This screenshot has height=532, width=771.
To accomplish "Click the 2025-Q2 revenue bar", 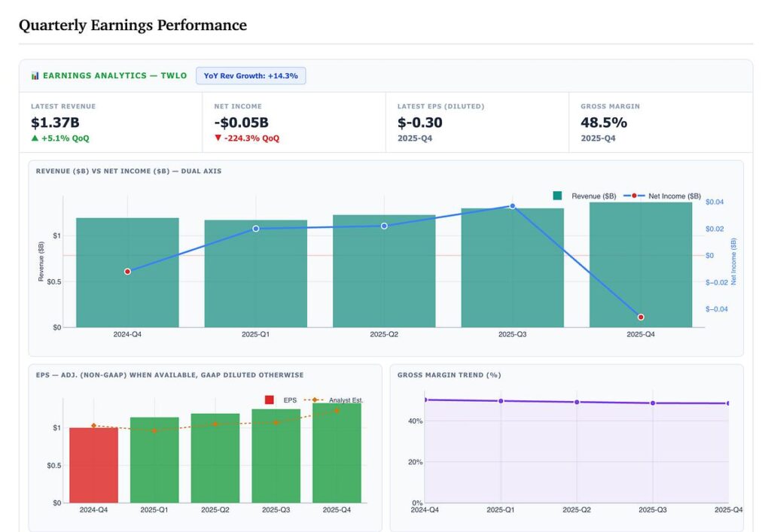I will click(384, 271).
